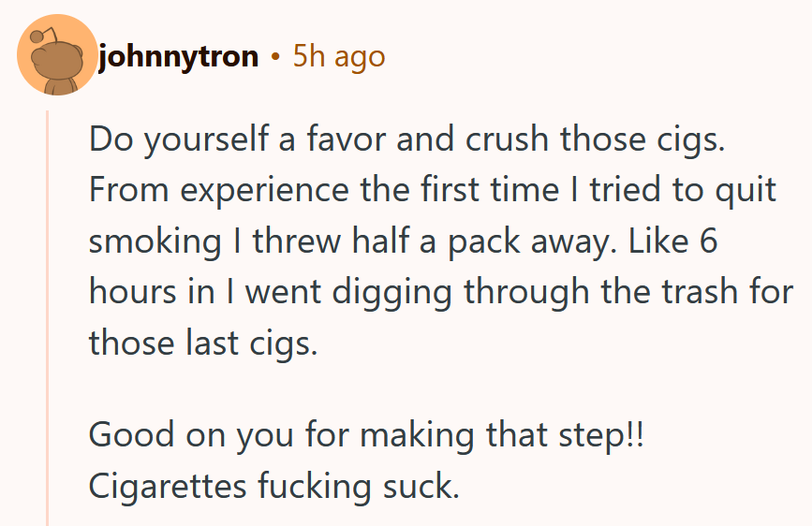
Task: Open the johnnytron username profile link
Action: coord(178,57)
